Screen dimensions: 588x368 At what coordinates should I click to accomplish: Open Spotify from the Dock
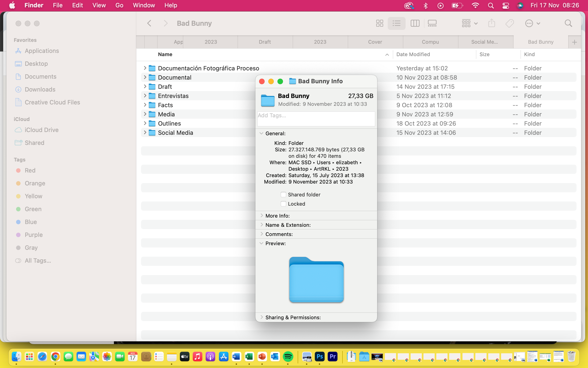pyautogui.click(x=288, y=356)
